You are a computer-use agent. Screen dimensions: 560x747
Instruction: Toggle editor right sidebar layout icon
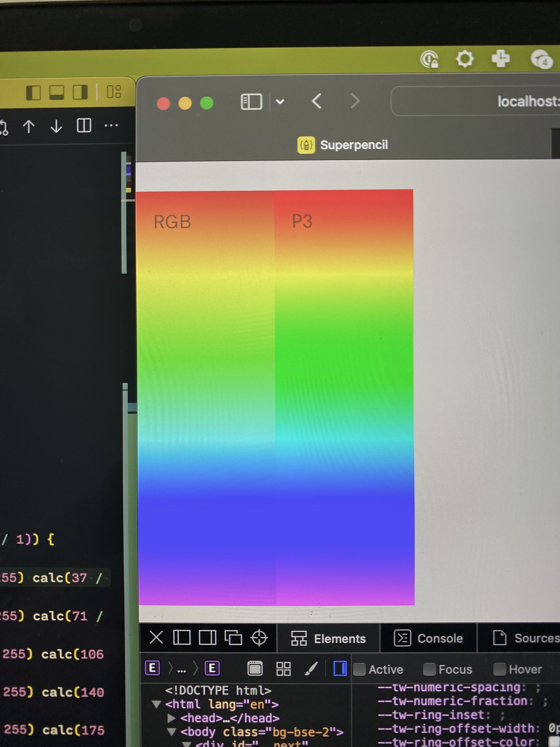tap(80, 92)
